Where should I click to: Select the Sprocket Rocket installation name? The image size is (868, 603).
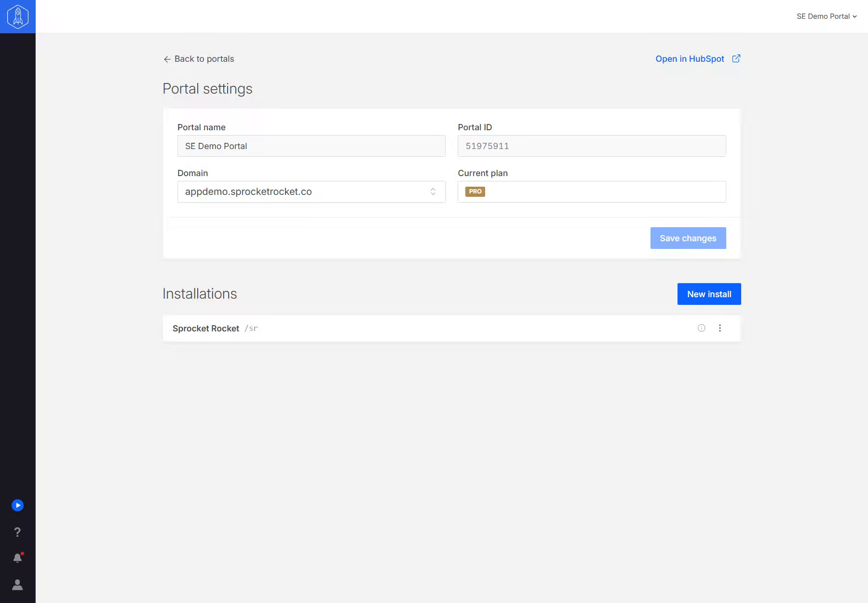(x=206, y=329)
